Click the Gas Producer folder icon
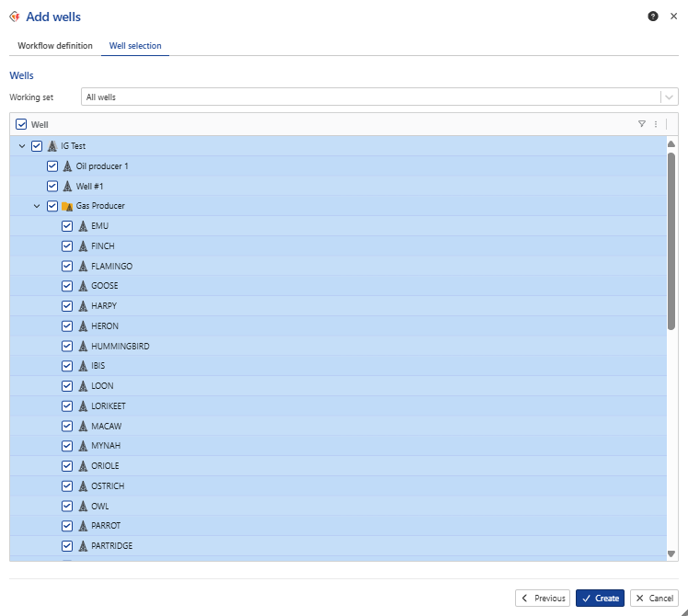 pyautogui.click(x=67, y=206)
